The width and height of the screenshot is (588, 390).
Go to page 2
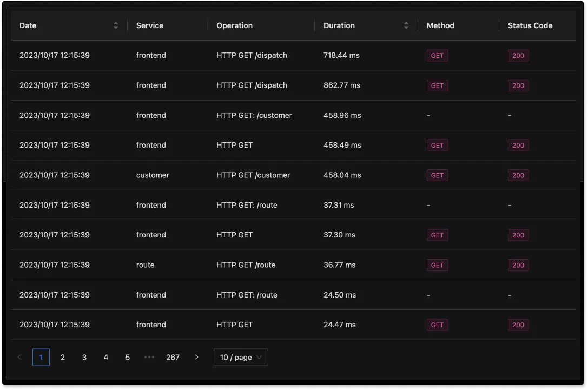tap(63, 358)
